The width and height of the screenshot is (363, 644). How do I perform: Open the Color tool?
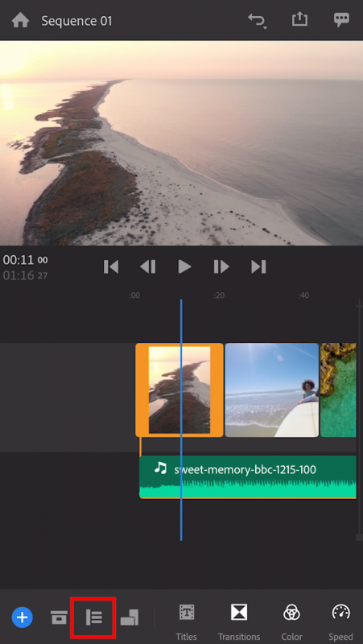tap(292, 622)
